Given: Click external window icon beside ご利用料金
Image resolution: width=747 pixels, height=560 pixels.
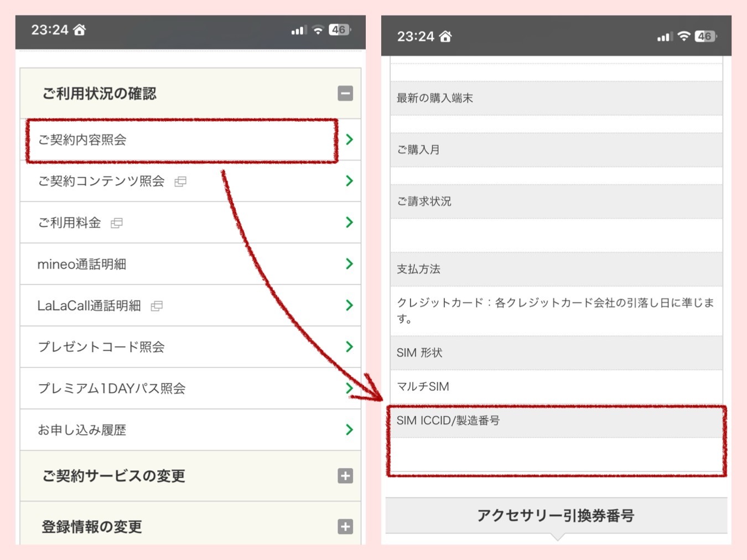Looking at the screenshot, I should coord(117,224).
